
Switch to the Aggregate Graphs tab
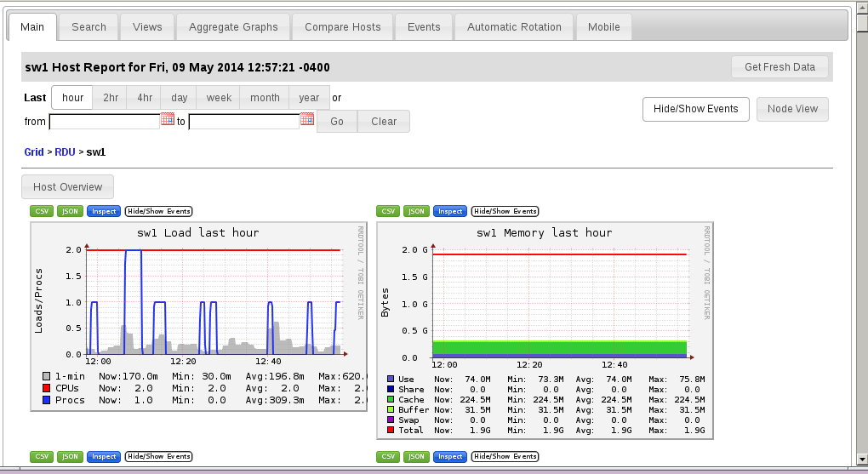point(233,26)
